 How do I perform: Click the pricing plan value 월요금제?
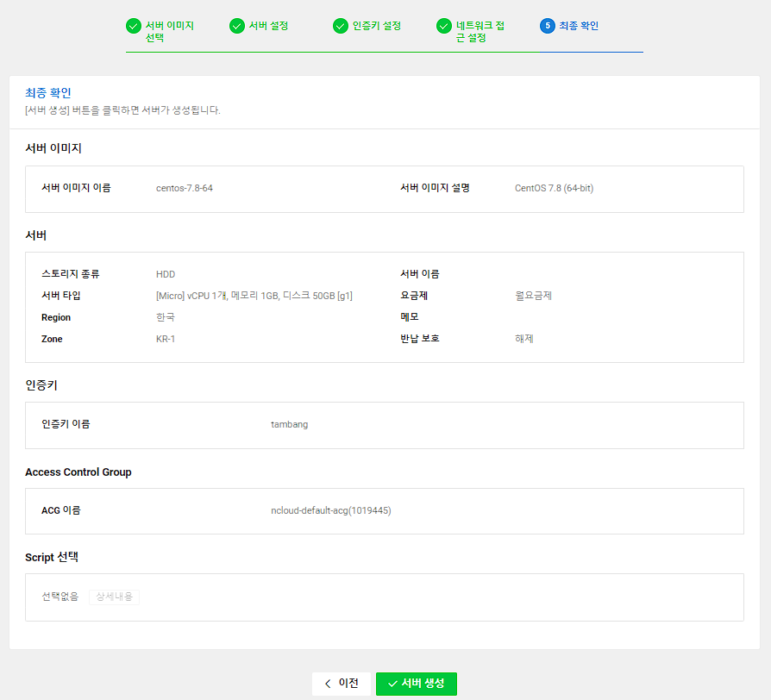click(534, 296)
